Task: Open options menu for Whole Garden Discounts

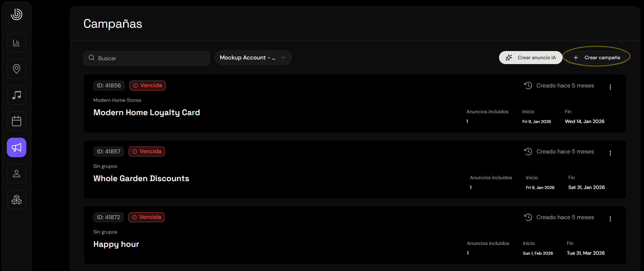Action: click(610, 153)
